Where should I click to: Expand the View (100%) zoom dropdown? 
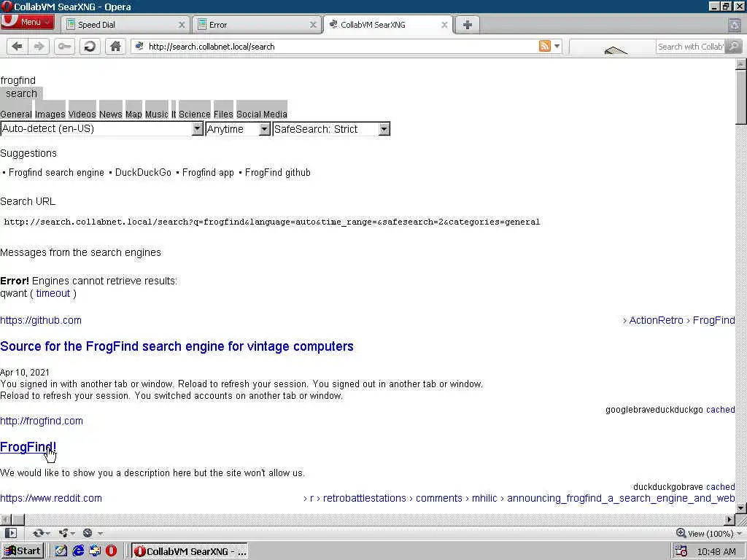(740, 533)
